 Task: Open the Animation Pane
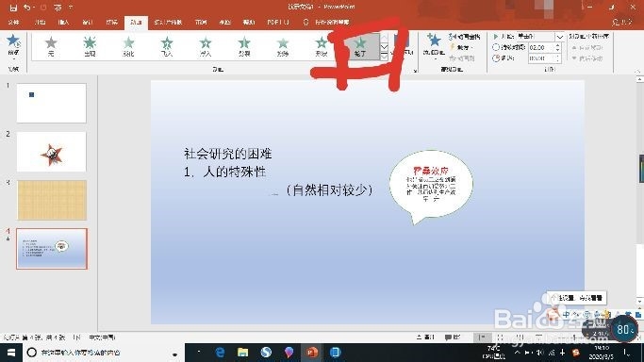[x=465, y=37]
